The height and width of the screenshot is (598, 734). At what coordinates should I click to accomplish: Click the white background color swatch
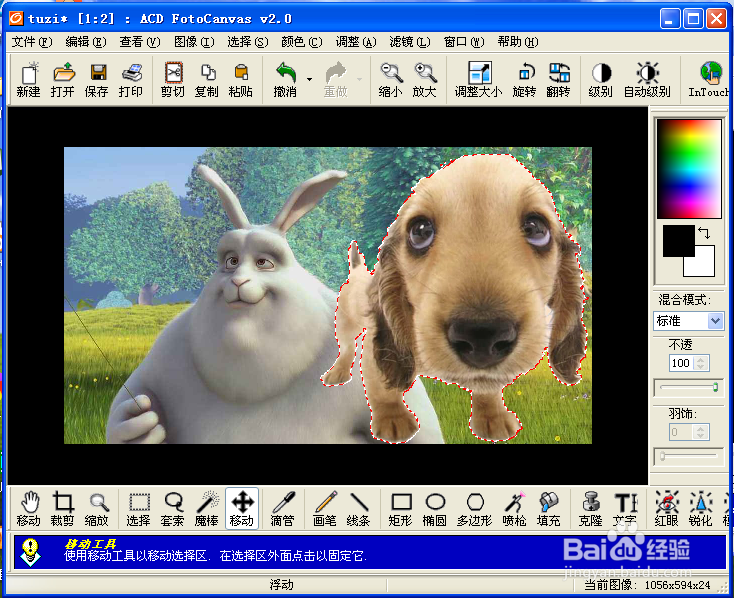click(703, 266)
